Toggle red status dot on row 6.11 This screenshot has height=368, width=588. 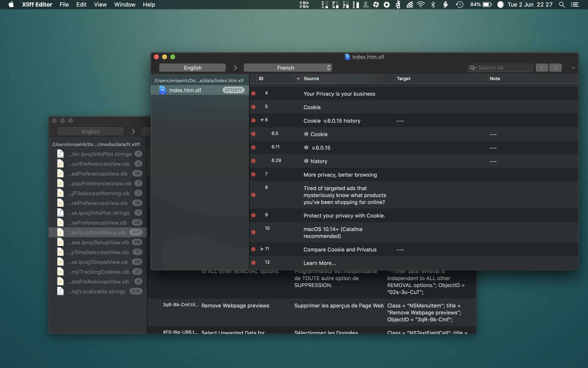click(x=253, y=147)
